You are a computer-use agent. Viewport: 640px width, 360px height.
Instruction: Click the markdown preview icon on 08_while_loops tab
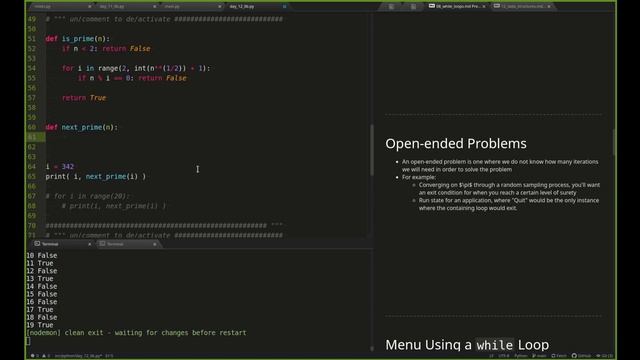432,6
